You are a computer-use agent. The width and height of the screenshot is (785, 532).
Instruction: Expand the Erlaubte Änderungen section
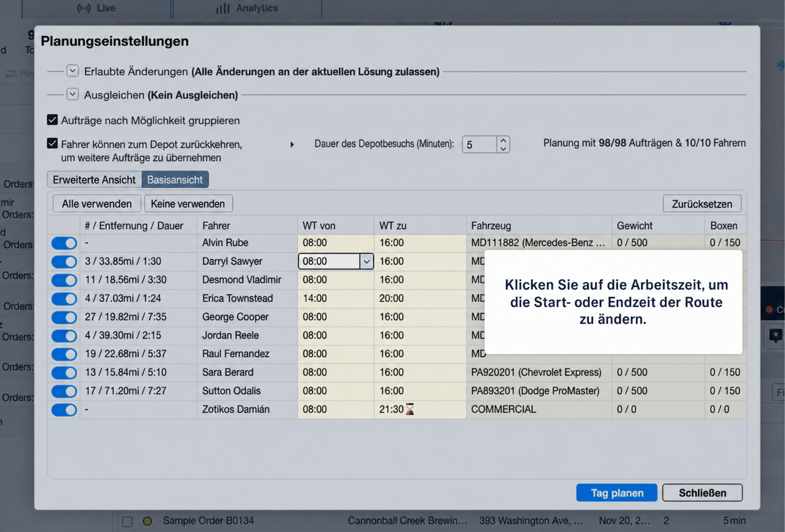[x=73, y=71]
